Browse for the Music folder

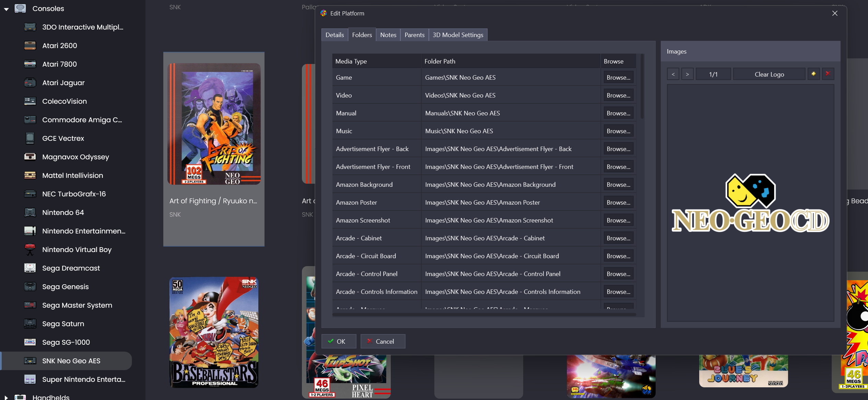click(618, 131)
